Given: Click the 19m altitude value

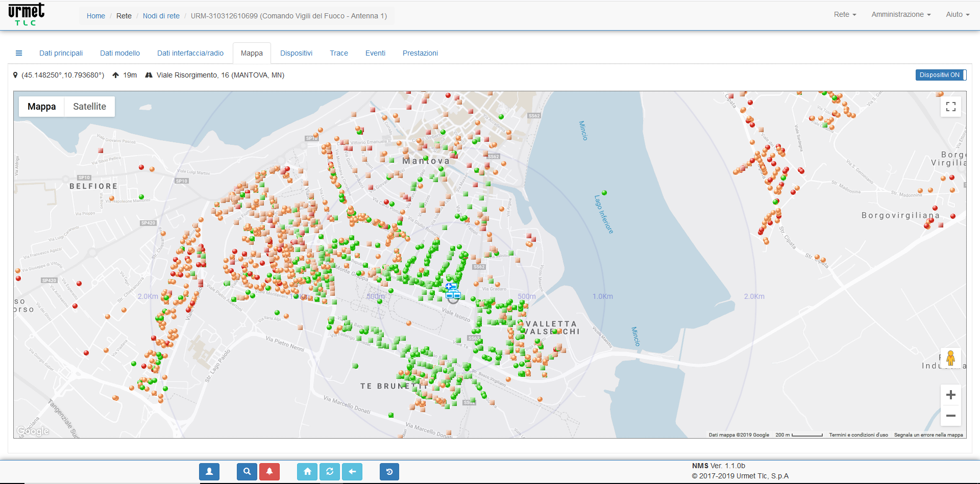Looking at the screenshot, I should [x=130, y=75].
